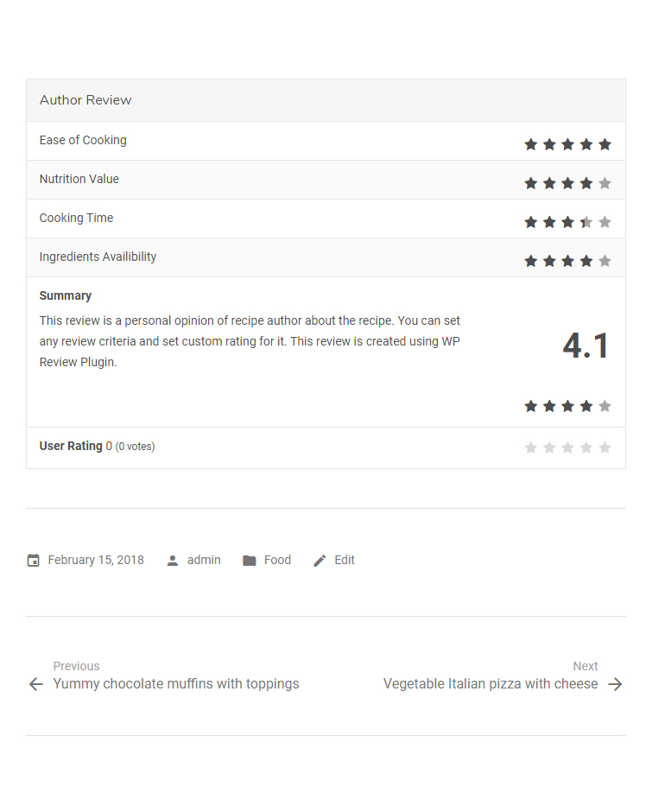
Task: Open the admin author link
Action: pos(204,561)
